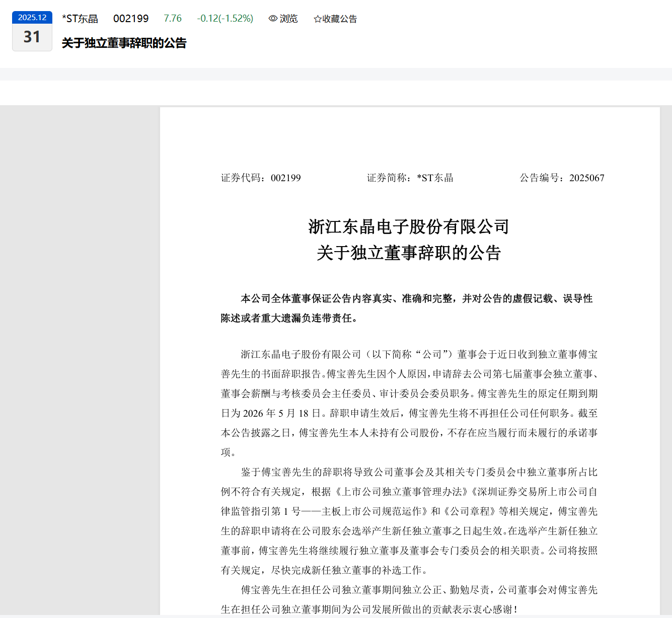The height and width of the screenshot is (618, 672).
Task: Click document text 证券简称：*ST东晶
Action: pyautogui.click(x=410, y=178)
